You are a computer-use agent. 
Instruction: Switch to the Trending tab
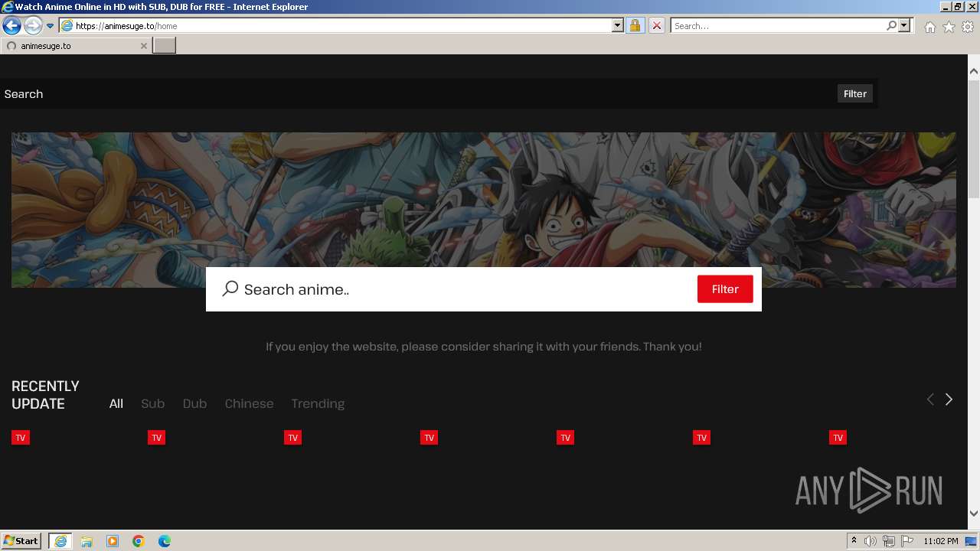[x=318, y=403]
